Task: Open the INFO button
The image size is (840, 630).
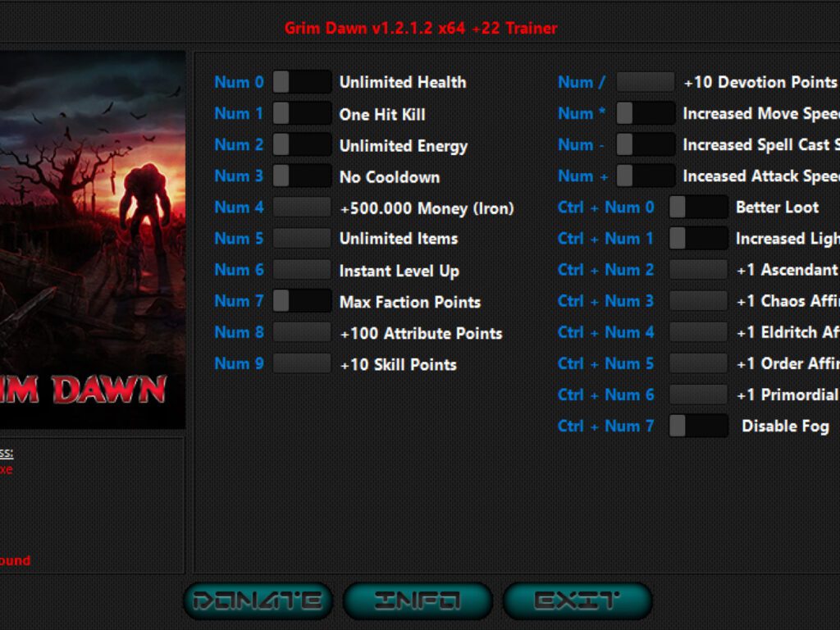Action: point(418,600)
